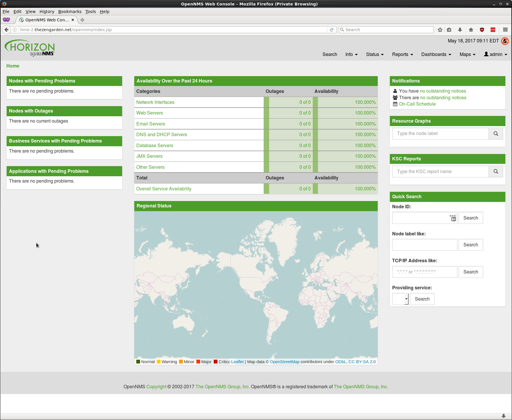Screen dimensions: 512x420
Task: Expand the Status dropdown menu
Action: (375, 54)
